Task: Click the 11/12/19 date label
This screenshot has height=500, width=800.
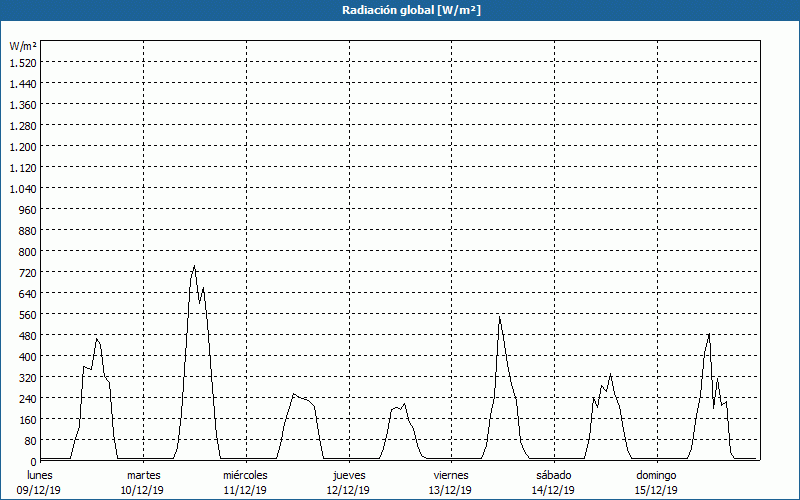Action: (245, 490)
